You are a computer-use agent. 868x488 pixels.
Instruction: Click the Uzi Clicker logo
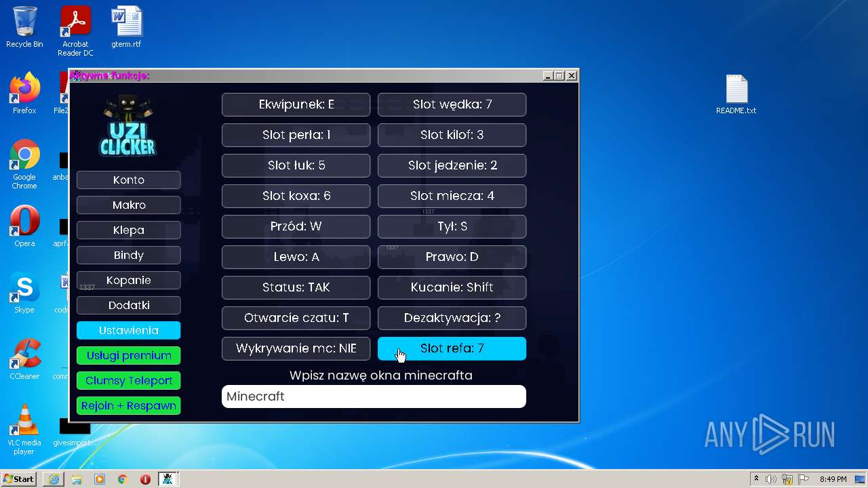coord(128,126)
